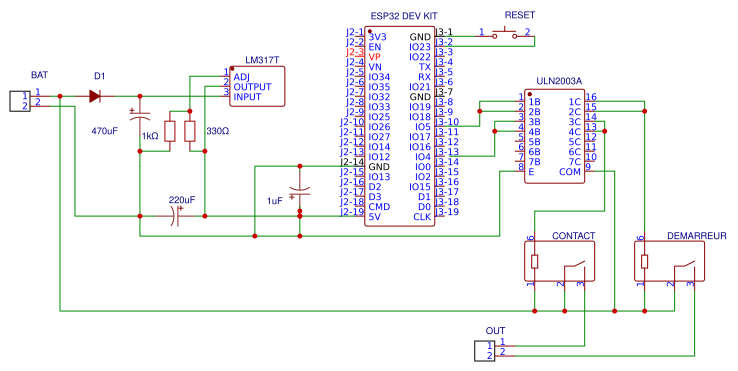Image resolution: width=738 pixels, height=371 pixels.
Task: Select the BAT connector box
Action: tap(20, 101)
